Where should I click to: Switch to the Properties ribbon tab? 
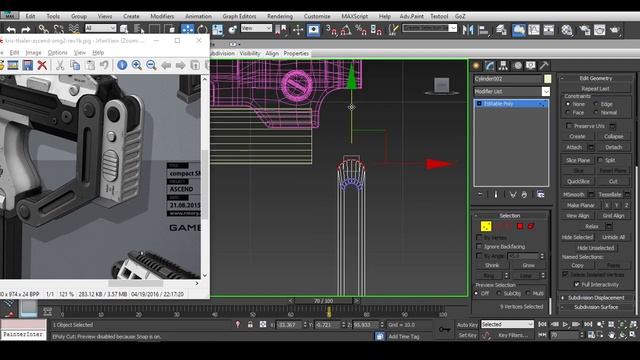(x=296, y=53)
